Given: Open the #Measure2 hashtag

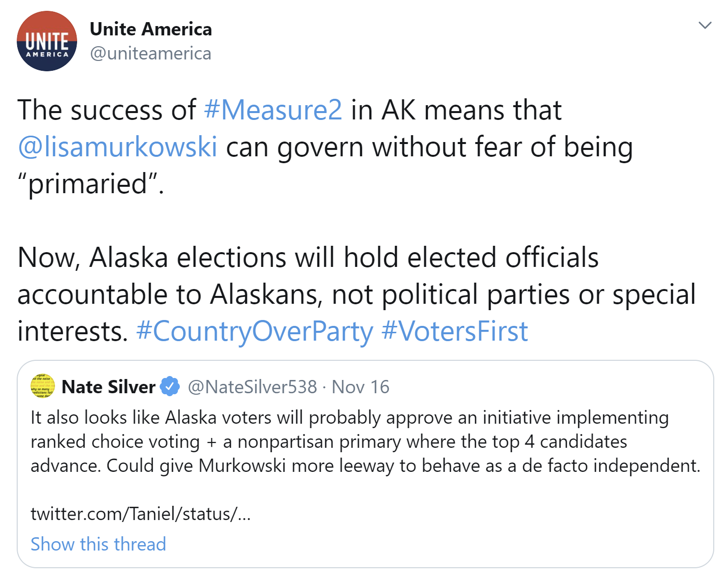Looking at the screenshot, I should pos(273,110).
